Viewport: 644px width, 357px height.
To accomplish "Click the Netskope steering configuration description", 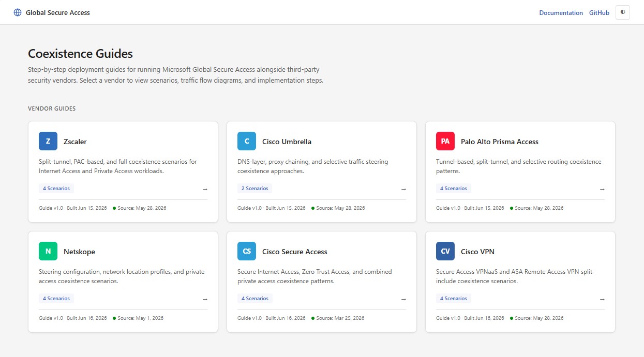I will pyautogui.click(x=122, y=276).
